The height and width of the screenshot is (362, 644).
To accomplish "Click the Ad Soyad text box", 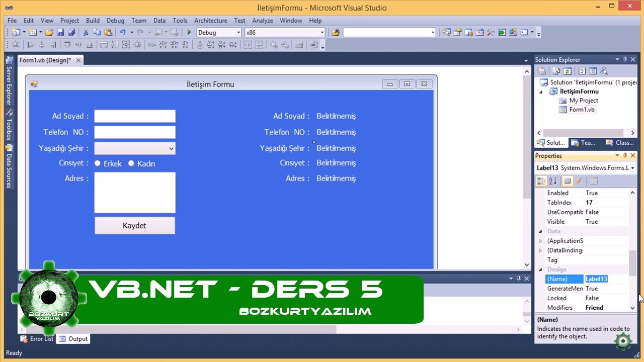I will click(135, 116).
